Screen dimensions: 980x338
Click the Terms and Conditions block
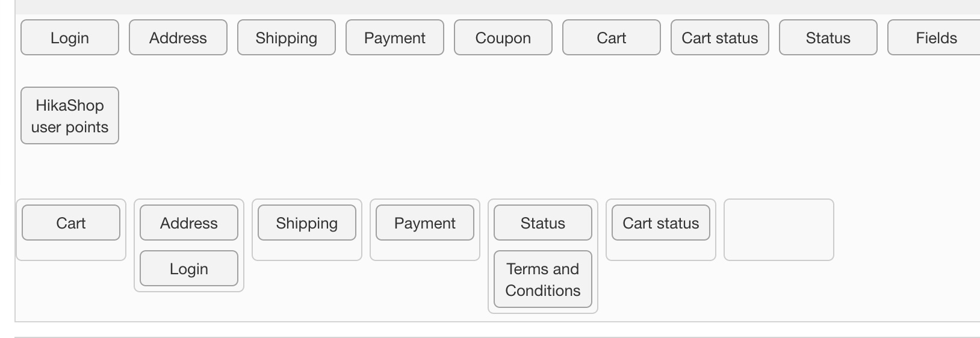coord(543,280)
